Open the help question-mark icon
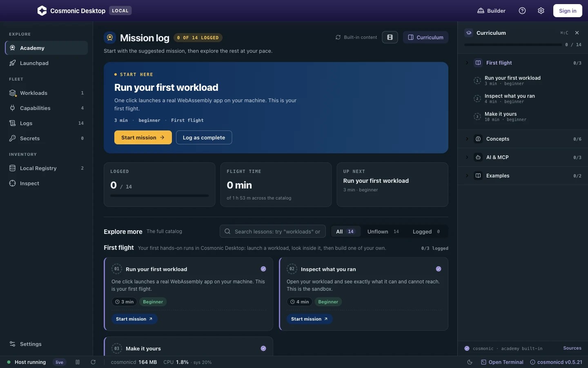The image size is (588, 368). pos(522,11)
